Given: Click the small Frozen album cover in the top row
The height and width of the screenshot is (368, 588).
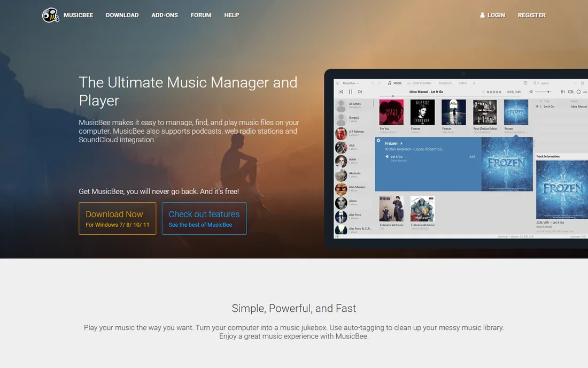Looking at the screenshot, I should click(x=516, y=112).
